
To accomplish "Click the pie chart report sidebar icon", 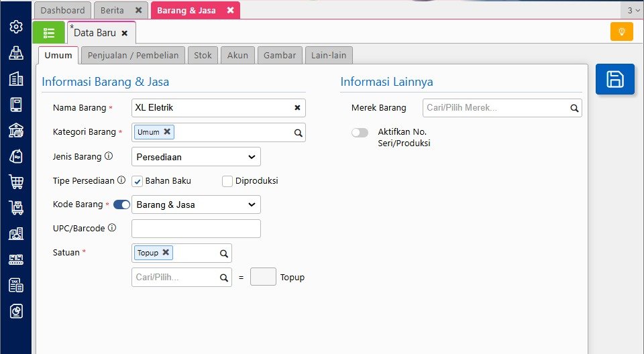I will [x=16, y=311].
